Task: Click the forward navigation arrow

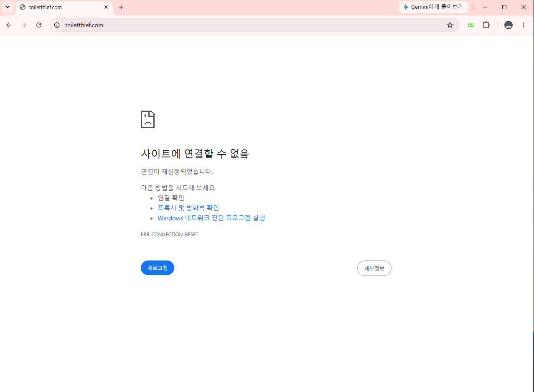Action: point(24,25)
